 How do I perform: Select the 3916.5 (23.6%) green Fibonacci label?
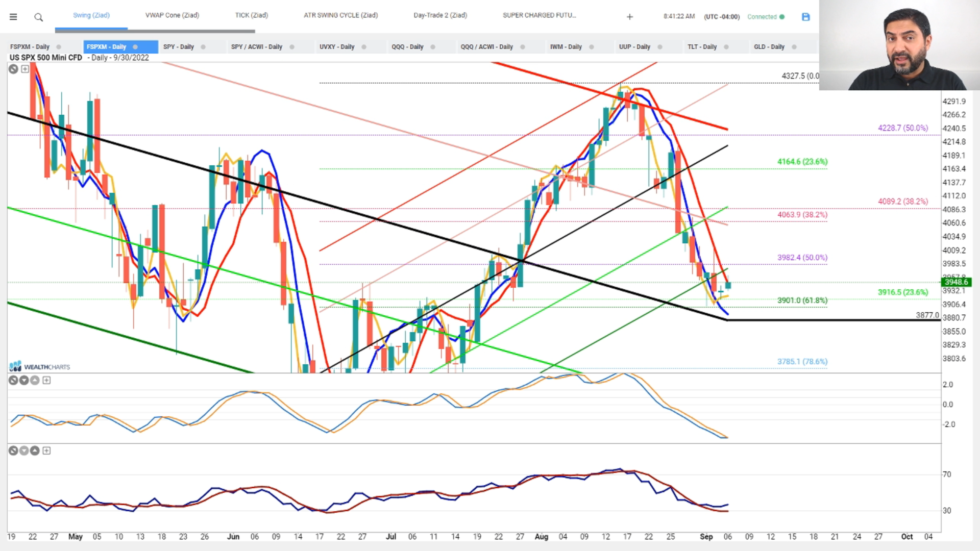903,292
